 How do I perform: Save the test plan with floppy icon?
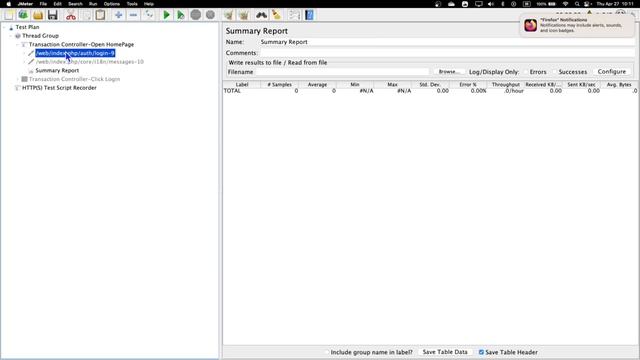[53, 15]
